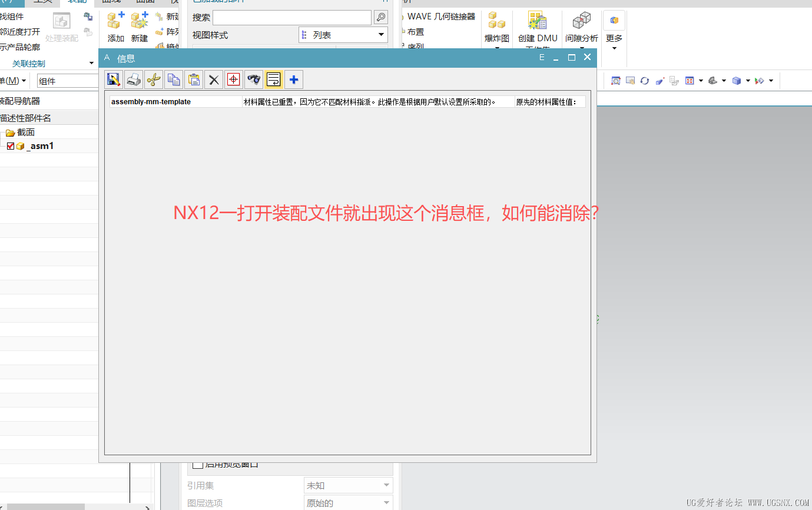Image resolution: width=812 pixels, height=510 pixels.
Task: Uncheck the _asm1 component checkbox
Action: tap(10, 145)
